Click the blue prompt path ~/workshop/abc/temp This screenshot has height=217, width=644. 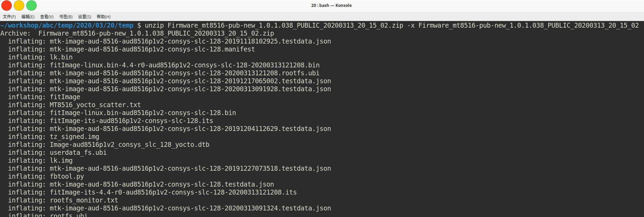pos(67,25)
